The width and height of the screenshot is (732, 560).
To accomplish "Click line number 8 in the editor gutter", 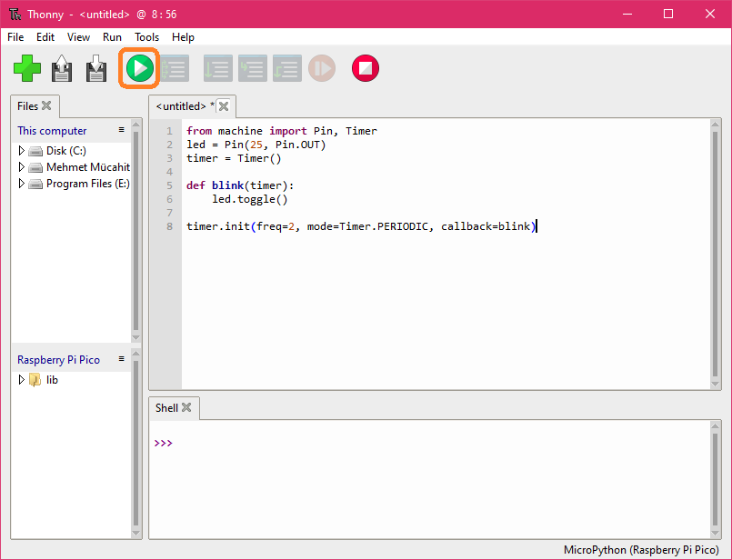I will coord(169,226).
